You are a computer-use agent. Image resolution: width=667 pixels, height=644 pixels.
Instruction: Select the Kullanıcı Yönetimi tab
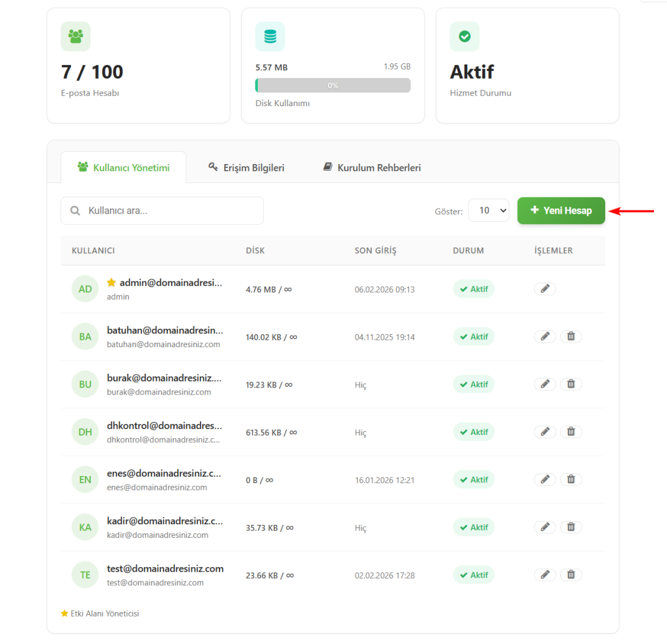coord(123,167)
